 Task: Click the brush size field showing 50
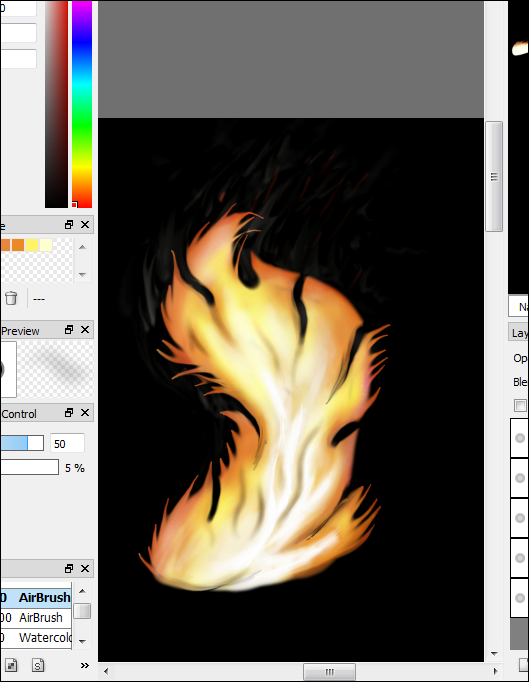[x=67, y=444]
